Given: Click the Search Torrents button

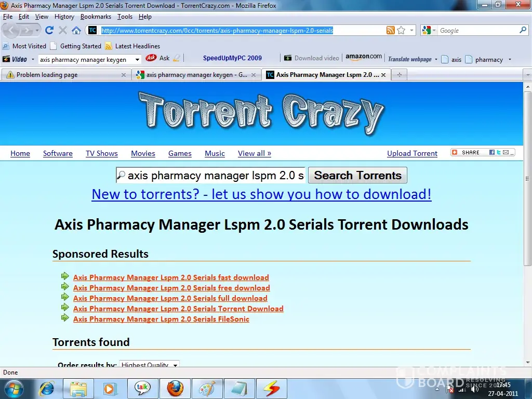Looking at the screenshot, I should [x=357, y=175].
